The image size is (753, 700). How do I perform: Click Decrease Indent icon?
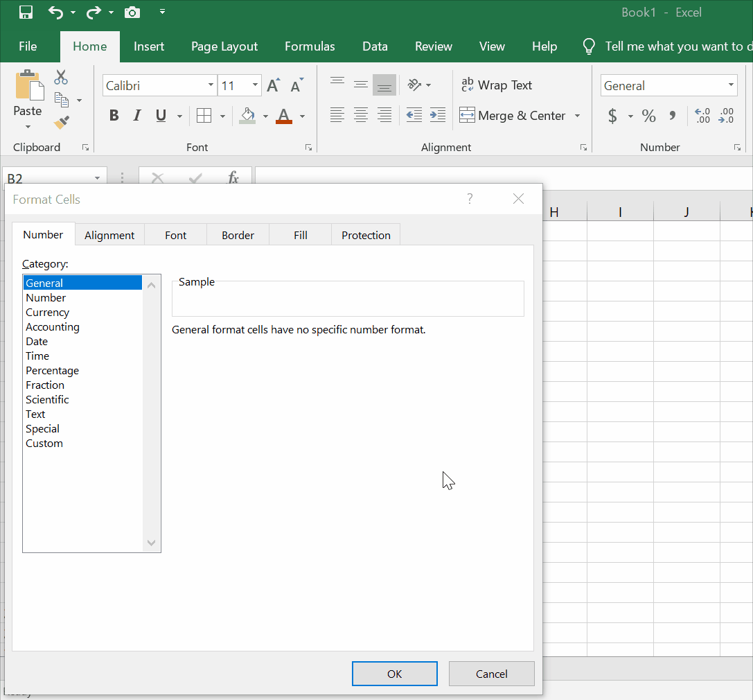(414, 115)
